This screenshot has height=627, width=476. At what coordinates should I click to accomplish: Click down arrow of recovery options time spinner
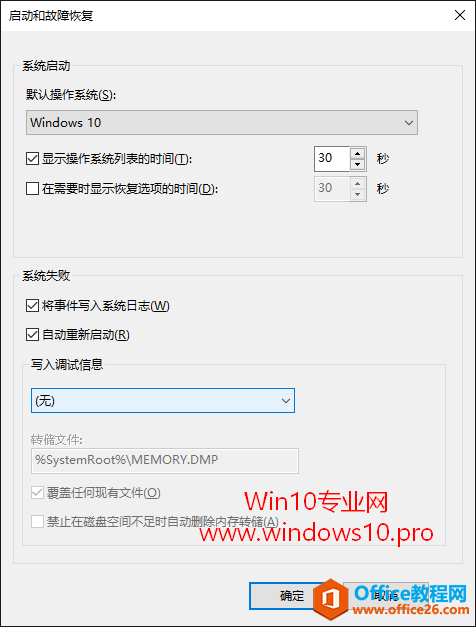click(358, 194)
